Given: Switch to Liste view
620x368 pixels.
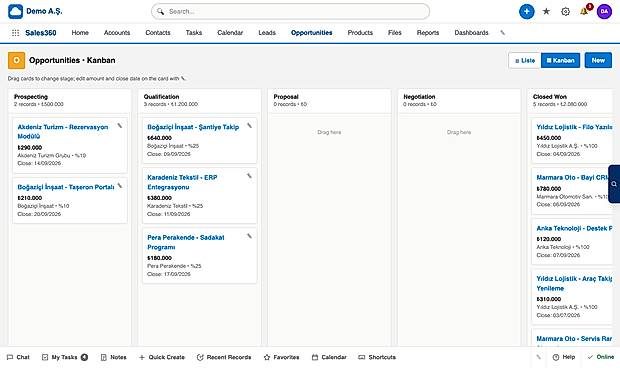Looking at the screenshot, I should click(525, 60).
